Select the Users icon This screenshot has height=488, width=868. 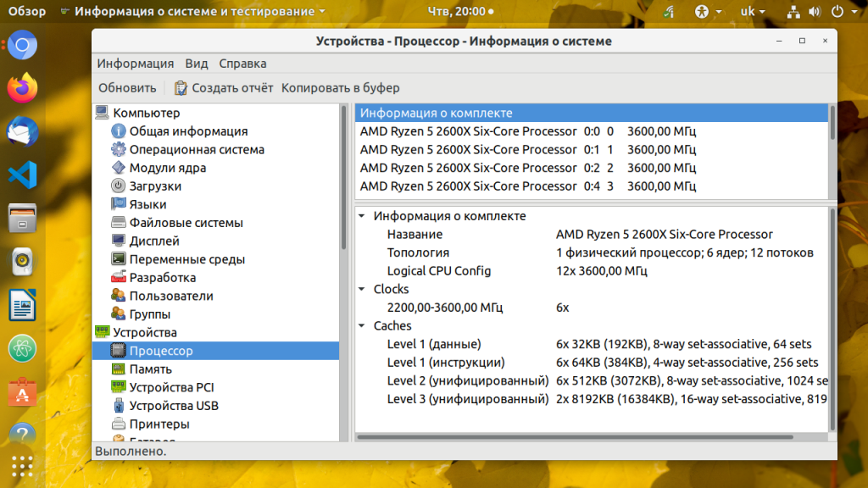(x=119, y=297)
